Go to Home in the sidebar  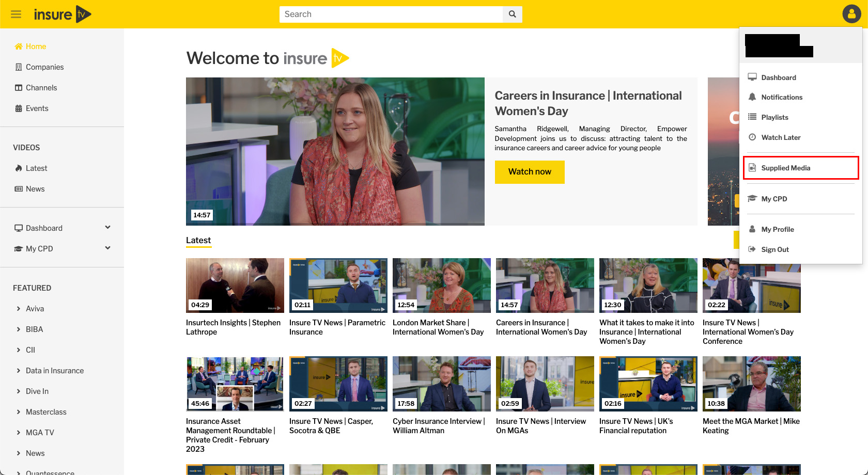tap(36, 46)
